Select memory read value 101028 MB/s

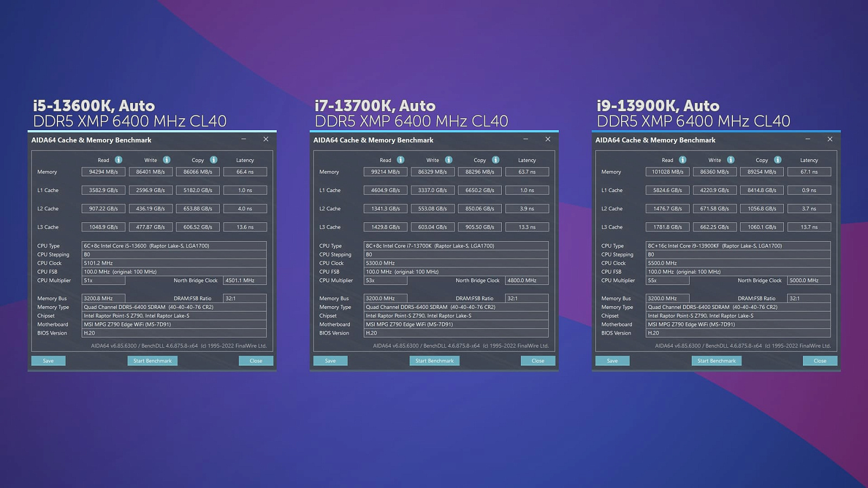pyautogui.click(x=668, y=172)
